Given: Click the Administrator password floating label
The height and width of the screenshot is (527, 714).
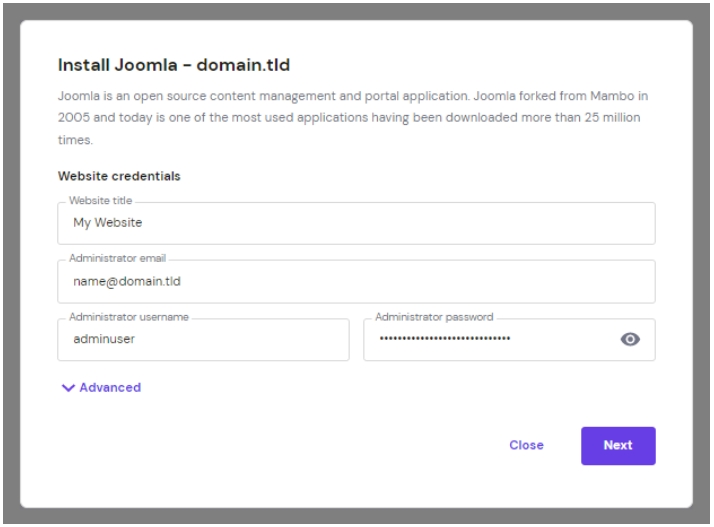Looking at the screenshot, I should 434,317.
